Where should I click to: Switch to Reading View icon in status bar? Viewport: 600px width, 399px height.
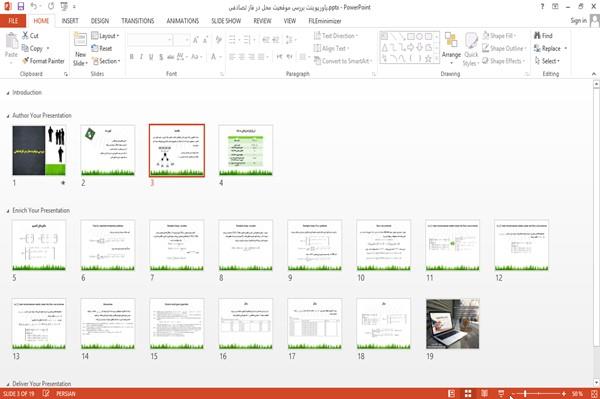point(484,394)
